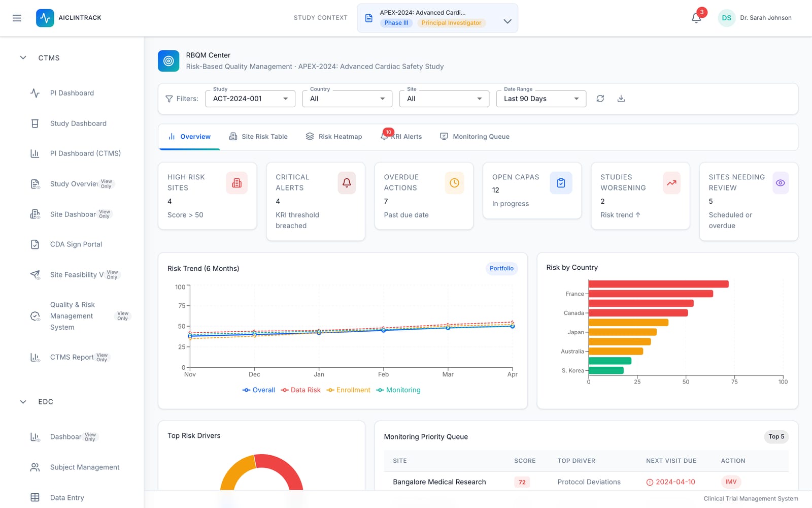Click the Studies Worsening trend icon
Screen dimensions: 812x508
point(671,183)
